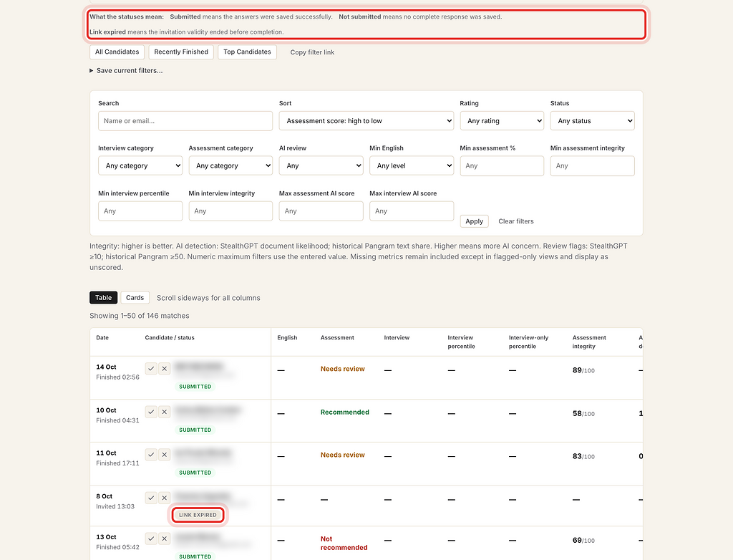
Task: Click the Min interview percentile field
Action: pos(140,211)
